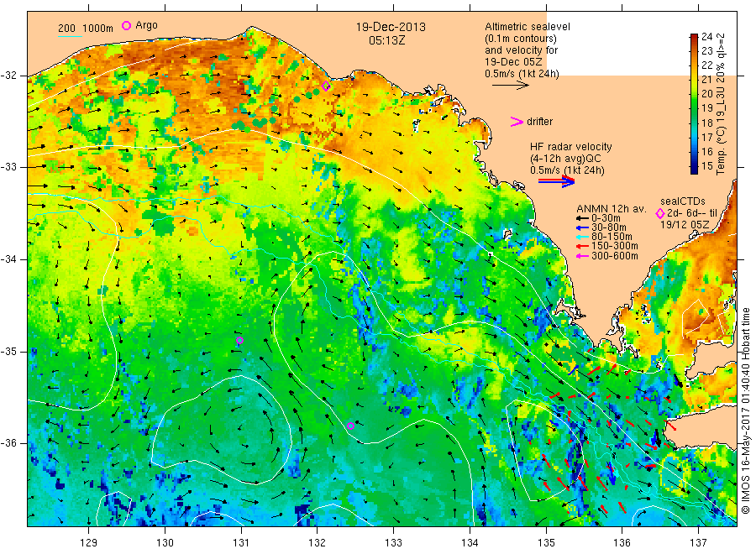Click the '(0.1m contours)' text

[521, 39]
